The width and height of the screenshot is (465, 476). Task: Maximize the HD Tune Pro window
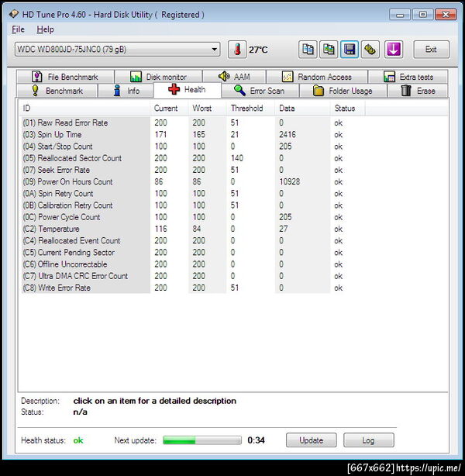click(x=422, y=14)
